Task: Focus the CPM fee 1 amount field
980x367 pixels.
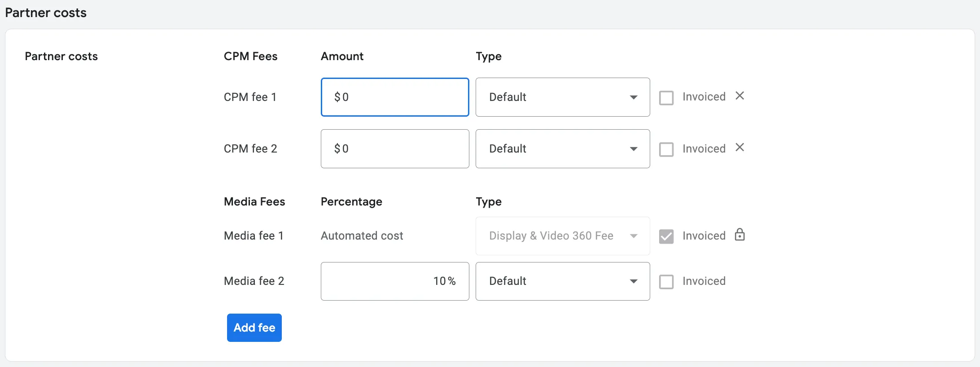Action: pos(395,97)
